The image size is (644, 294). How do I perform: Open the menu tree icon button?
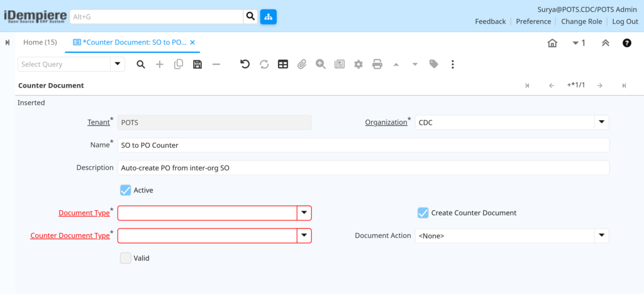[268, 17]
